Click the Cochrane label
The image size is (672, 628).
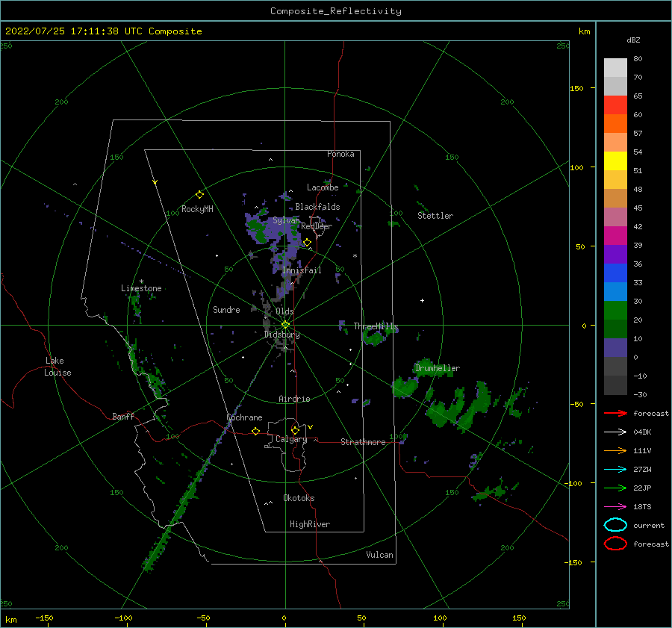244,417
